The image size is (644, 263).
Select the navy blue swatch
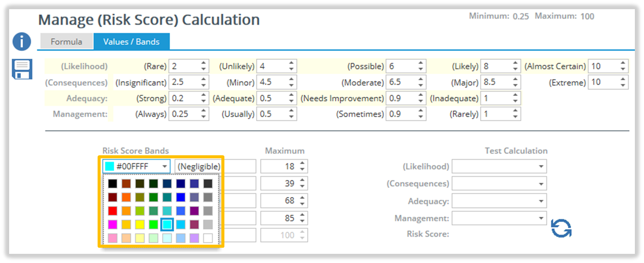click(181, 184)
